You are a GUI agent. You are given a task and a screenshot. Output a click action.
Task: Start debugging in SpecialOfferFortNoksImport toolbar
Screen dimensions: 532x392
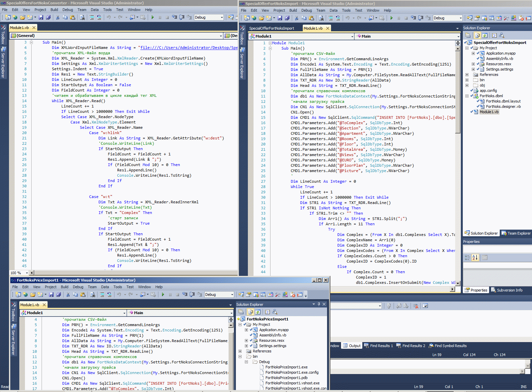coord(392,18)
